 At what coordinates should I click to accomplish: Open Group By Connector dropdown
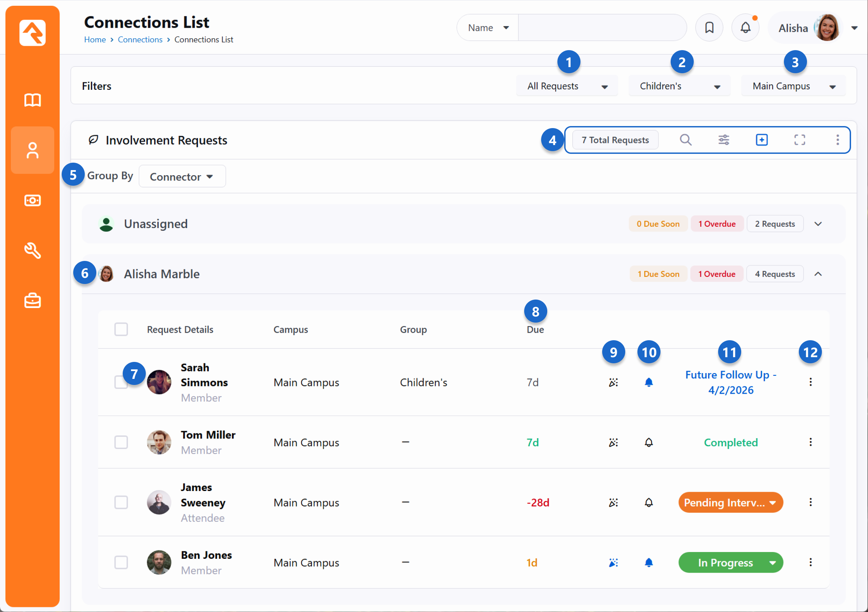[182, 177]
